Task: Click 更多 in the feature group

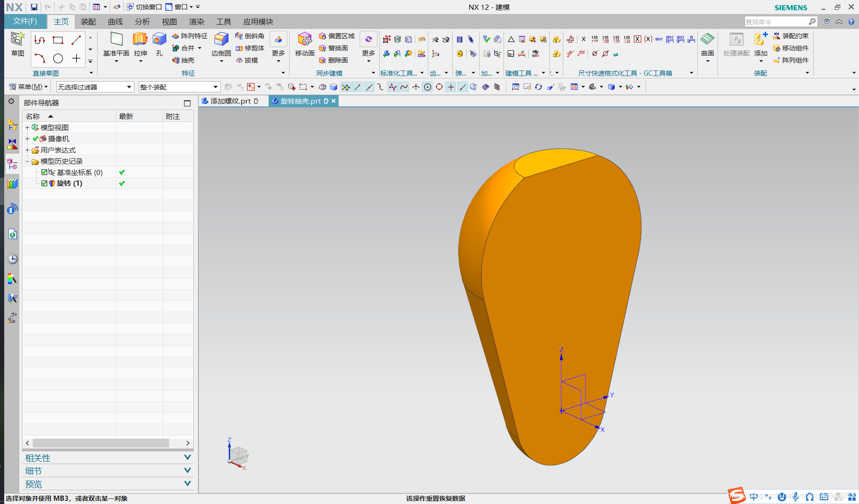Action: click(278, 47)
